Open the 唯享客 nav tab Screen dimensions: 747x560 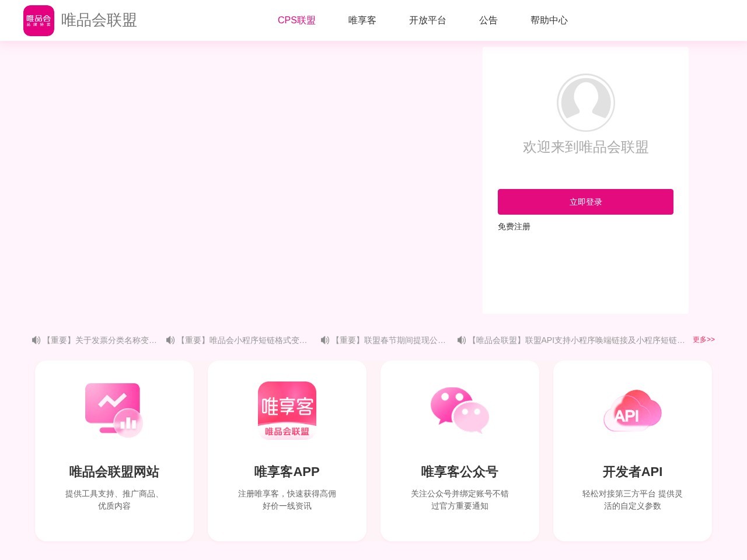362,20
